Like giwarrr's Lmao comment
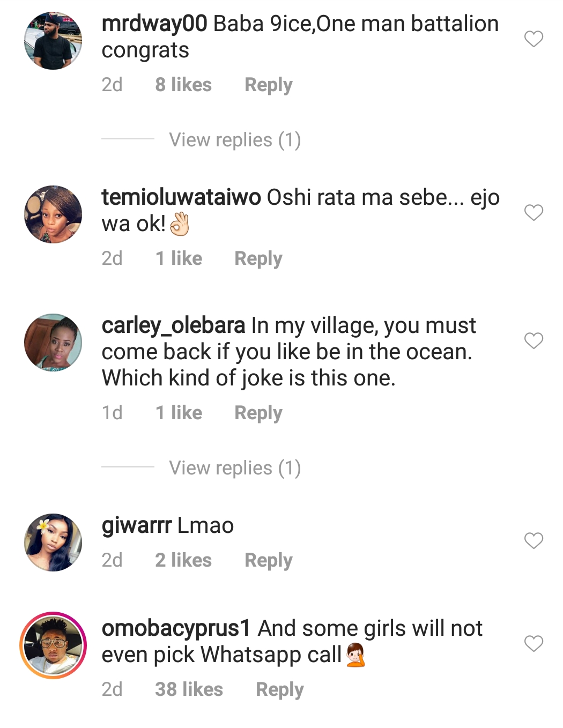The height and width of the screenshot is (728, 563). tap(534, 540)
